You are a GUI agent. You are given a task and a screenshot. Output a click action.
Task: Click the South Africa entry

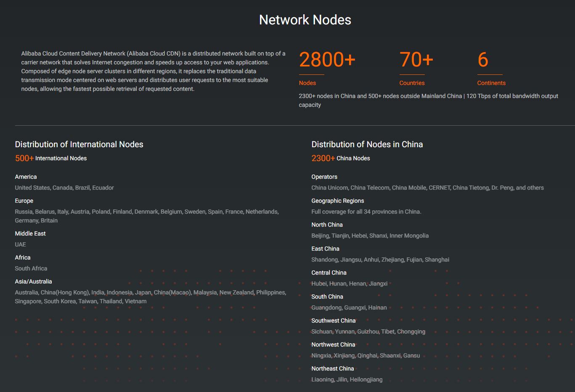pyautogui.click(x=31, y=268)
